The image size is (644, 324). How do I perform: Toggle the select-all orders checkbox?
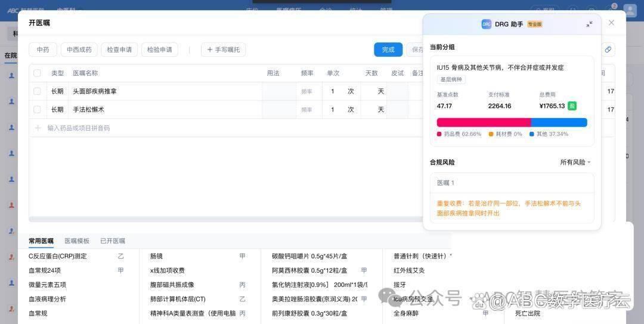point(37,73)
